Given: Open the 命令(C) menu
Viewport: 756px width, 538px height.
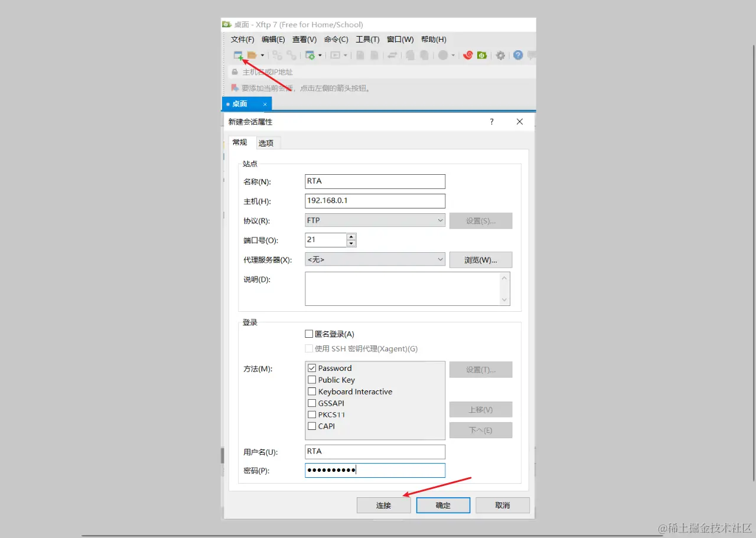Looking at the screenshot, I should pos(336,40).
